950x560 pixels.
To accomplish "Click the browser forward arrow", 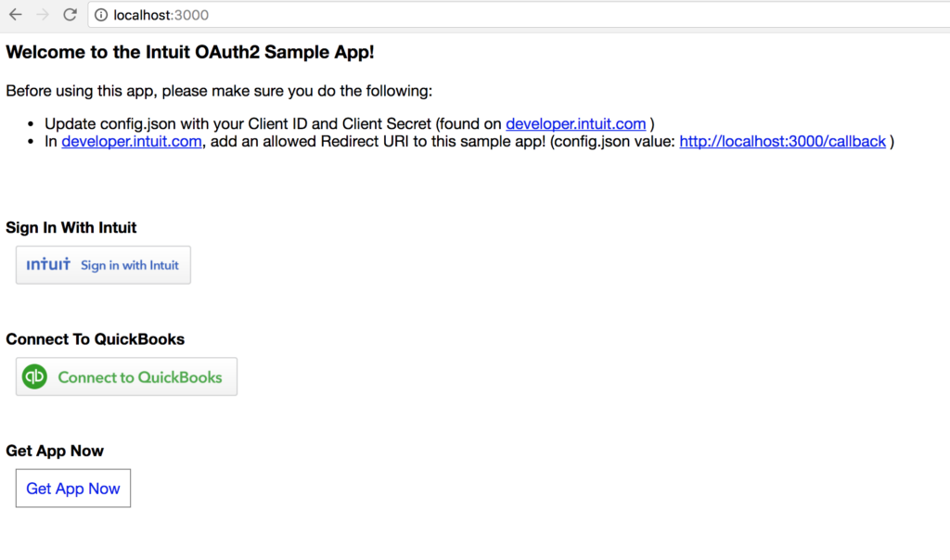I will pyautogui.click(x=43, y=15).
